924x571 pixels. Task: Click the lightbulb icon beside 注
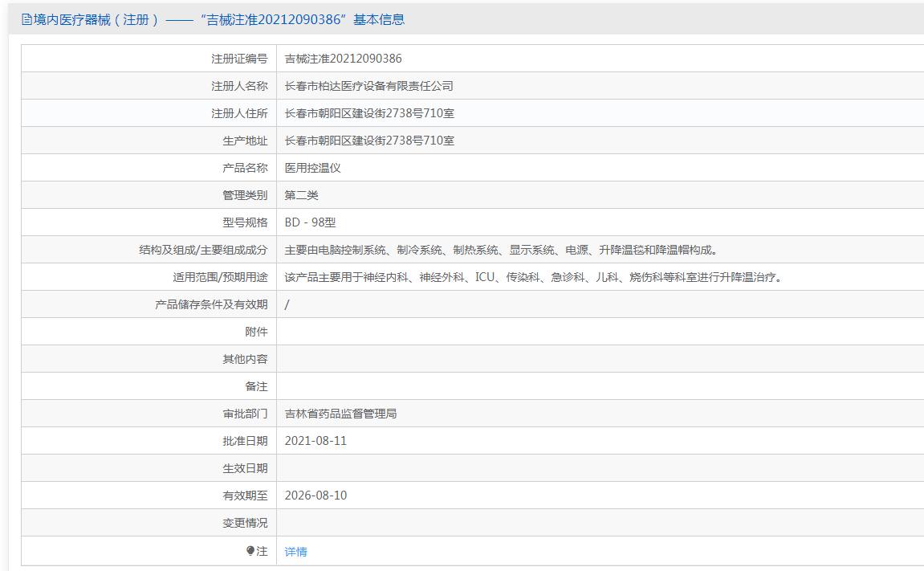[x=250, y=551]
